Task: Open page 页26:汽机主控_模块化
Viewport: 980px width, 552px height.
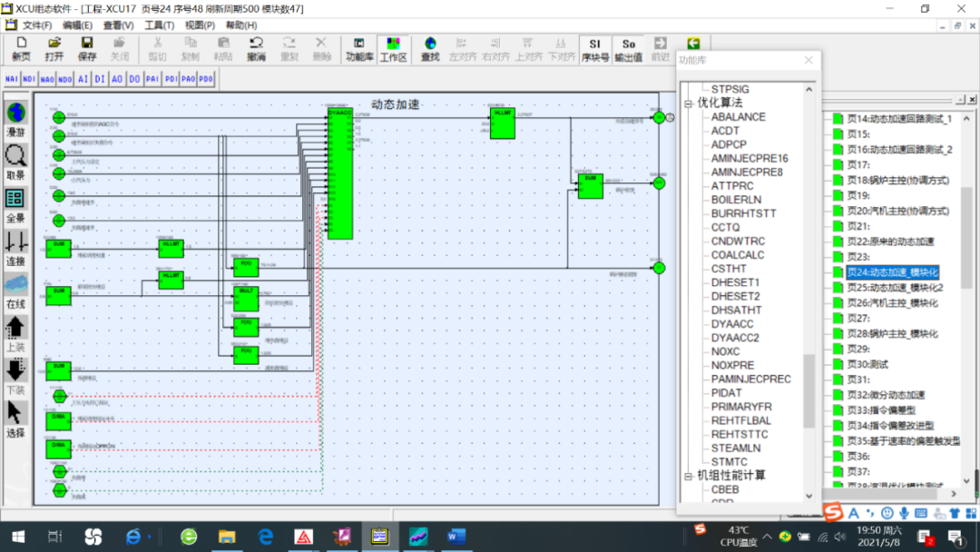Action: pyautogui.click(x=892, y=303)
